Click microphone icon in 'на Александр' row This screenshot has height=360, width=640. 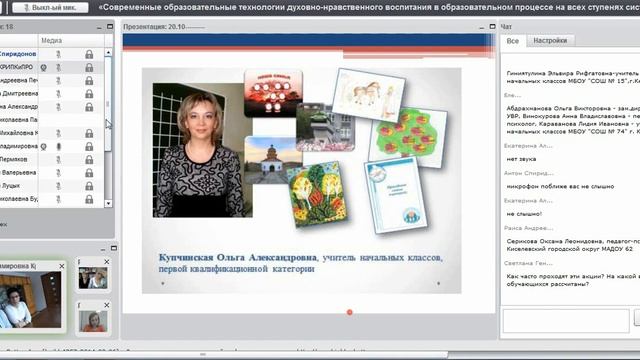pyautogui.click(x=58, y=107)
